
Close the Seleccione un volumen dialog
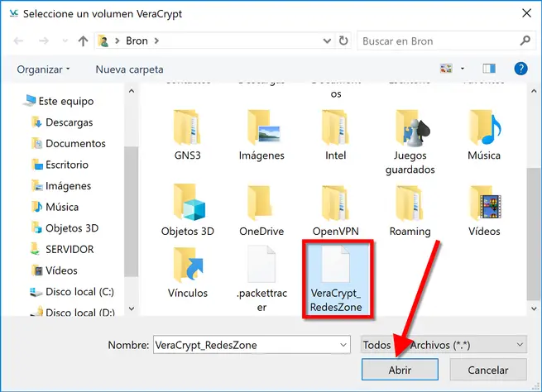point(526,13)
